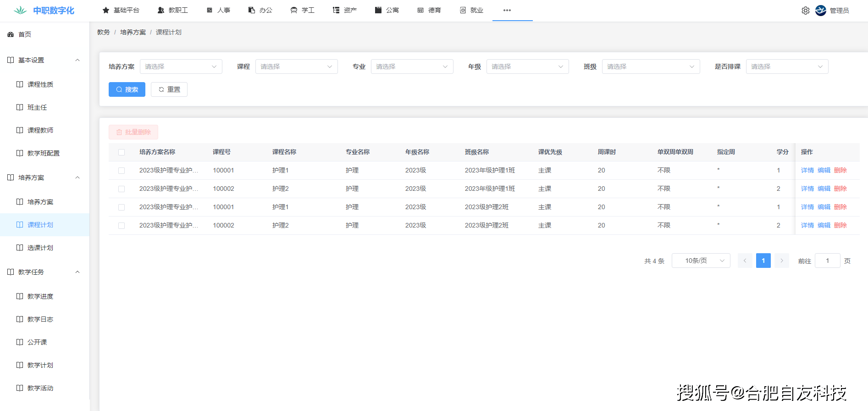Click the 批量删除 batch delete button
The image size is (868, 411).
pos(133,132)
